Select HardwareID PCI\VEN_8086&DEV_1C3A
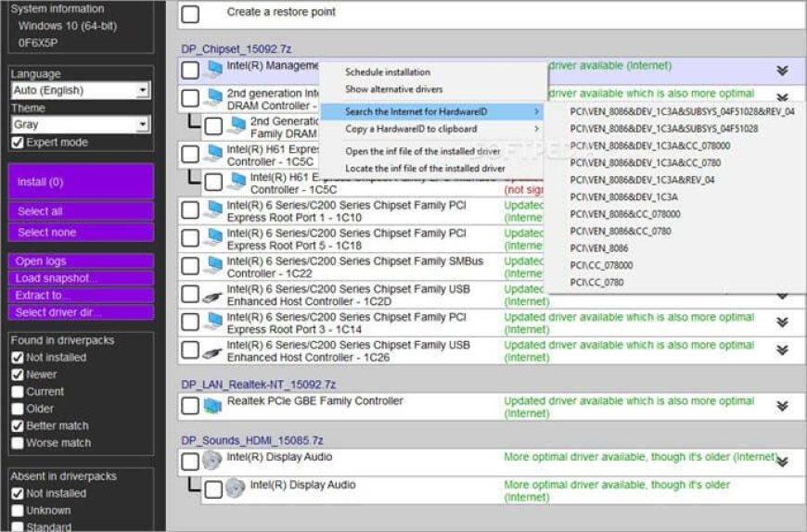Screen dimensions: 807x532 [623, 196]
